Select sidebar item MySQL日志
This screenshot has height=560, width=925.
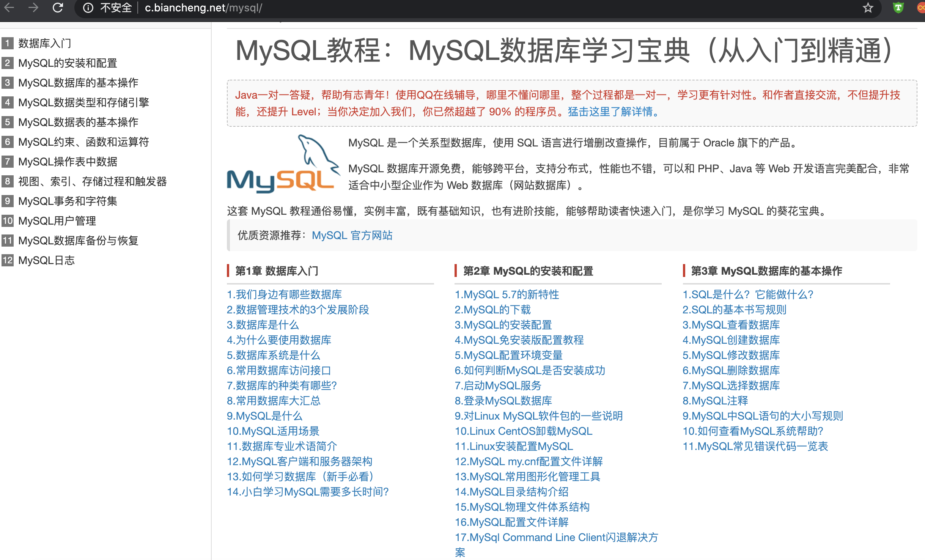tap(46, 260)
